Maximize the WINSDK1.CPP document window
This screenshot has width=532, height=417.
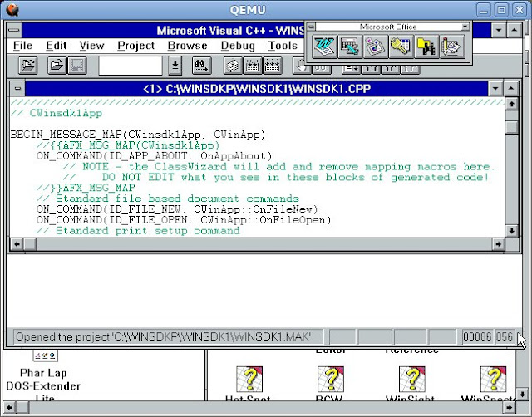pos(511,89)
